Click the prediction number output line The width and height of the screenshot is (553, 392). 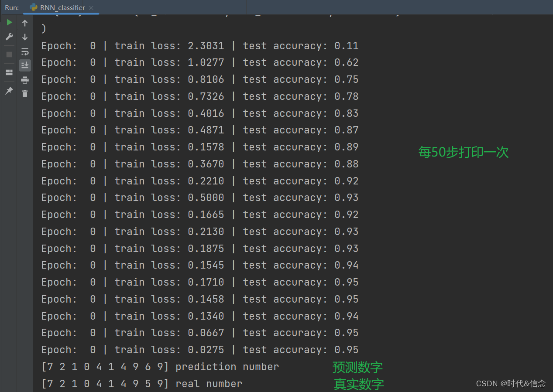(160, 367)
